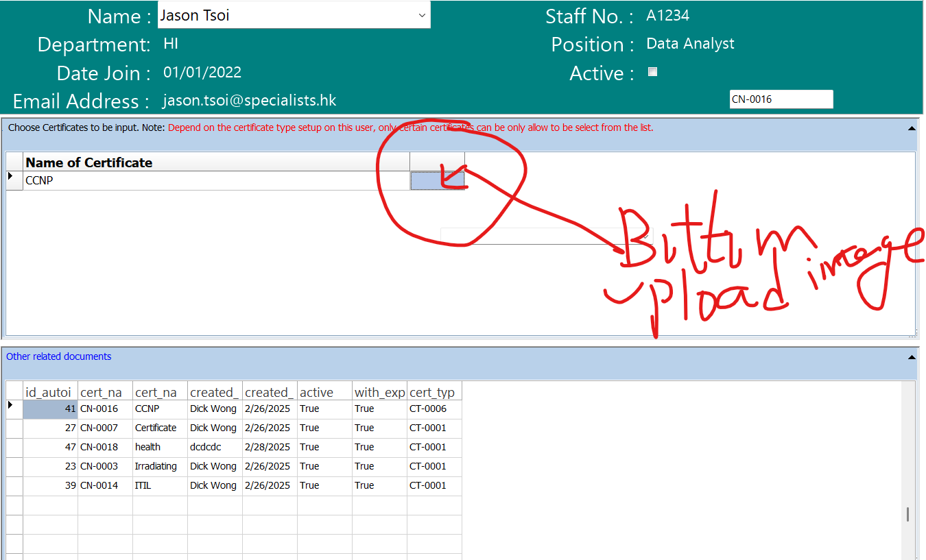The height and width of the screenshot is (560, 926).
Task: Toggle the Active checkbox
Action: pyautogui.click(x=652, y=72)
